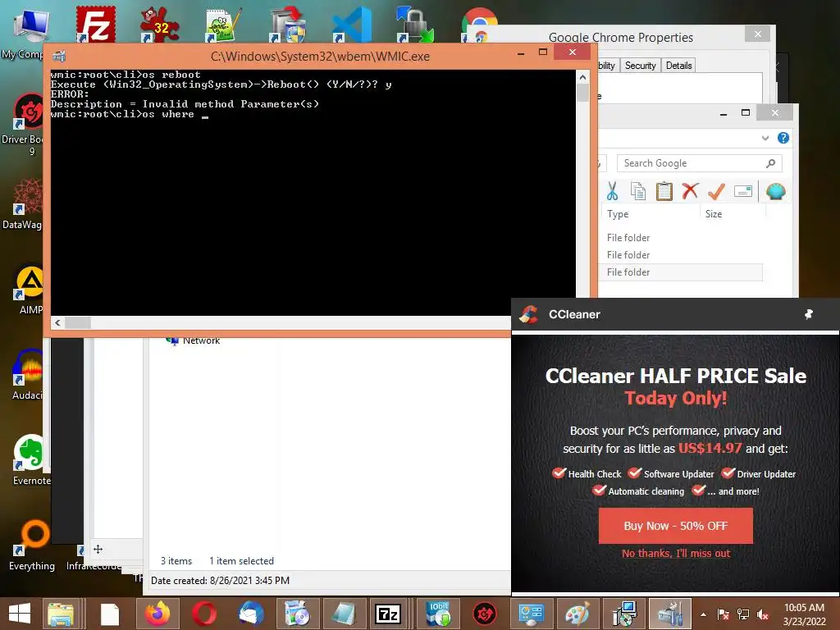This screenshot has height=630, width=840.
Task: Click the orange checkmark icon in toolbar
Action: [716, 191]
